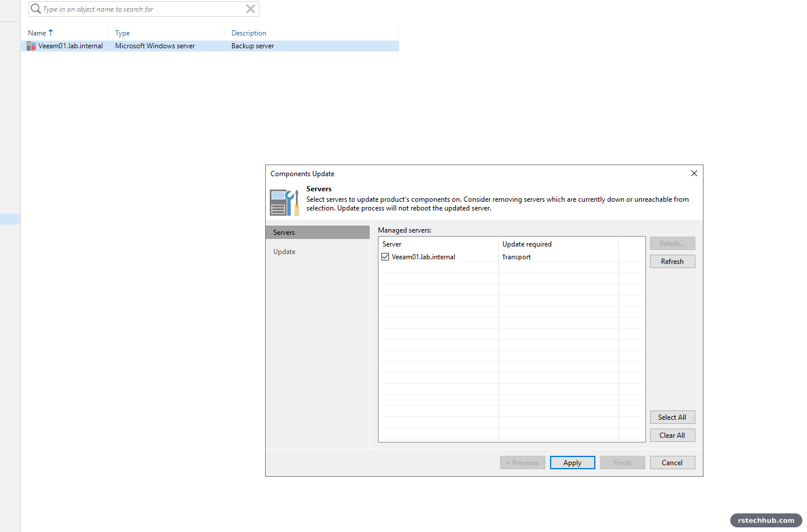The image size is (807, 532).
Task: Click the 'Managed servers:' label
Action: [x=405, y=230]
